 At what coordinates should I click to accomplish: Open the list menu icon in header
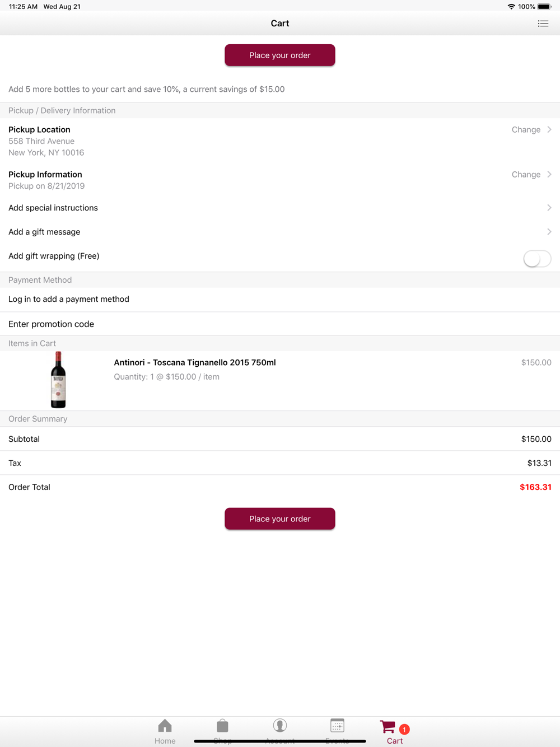(543, 24)
